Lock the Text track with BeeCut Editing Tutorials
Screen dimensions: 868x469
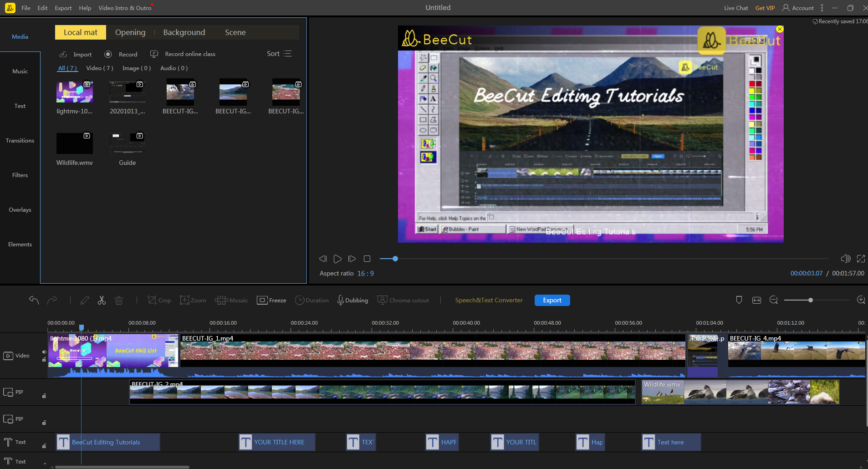[x=44, y=446]
